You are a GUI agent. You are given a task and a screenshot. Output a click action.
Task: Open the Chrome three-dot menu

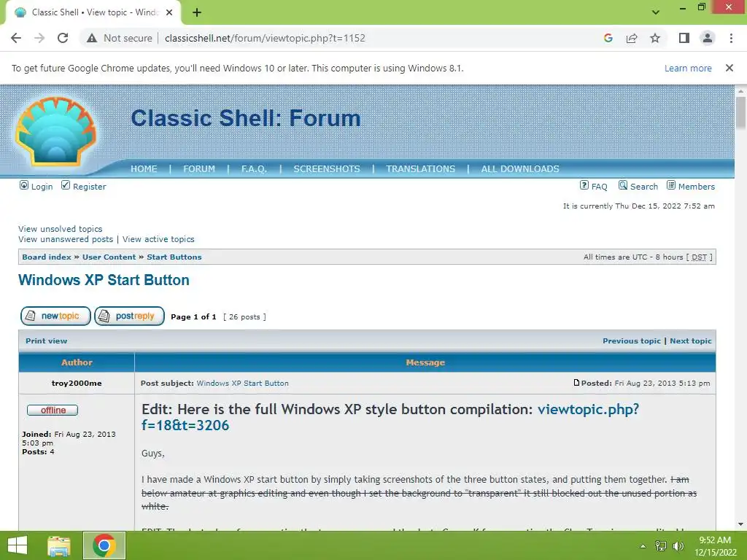[x=731, y=38]
